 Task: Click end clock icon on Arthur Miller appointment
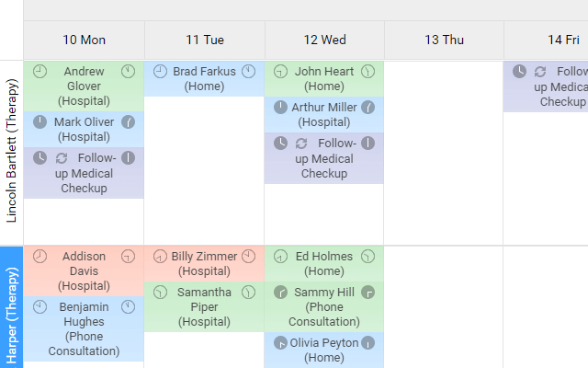367,108
